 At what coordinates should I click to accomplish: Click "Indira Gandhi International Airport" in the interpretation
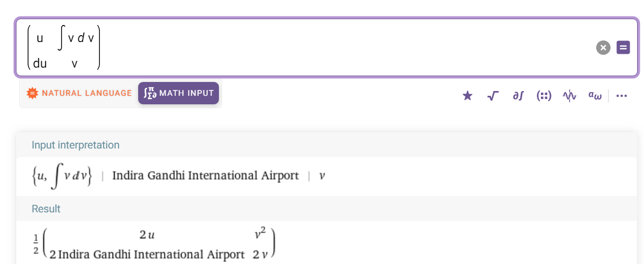point(206,176)
